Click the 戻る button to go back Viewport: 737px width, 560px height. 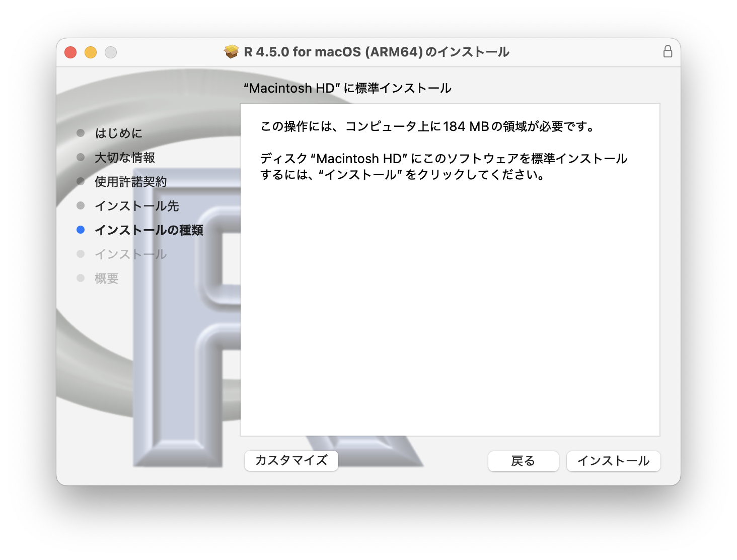coord(523,461)
